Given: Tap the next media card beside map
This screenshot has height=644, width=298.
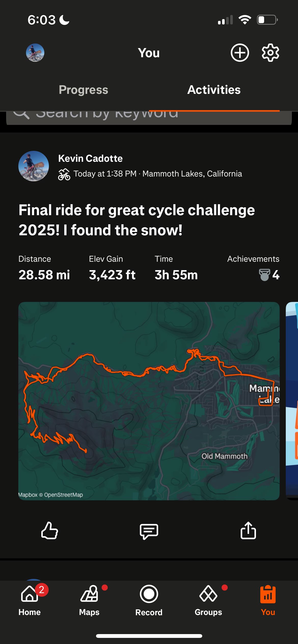Looking at the screenshot, I should (x=292, y=401).
